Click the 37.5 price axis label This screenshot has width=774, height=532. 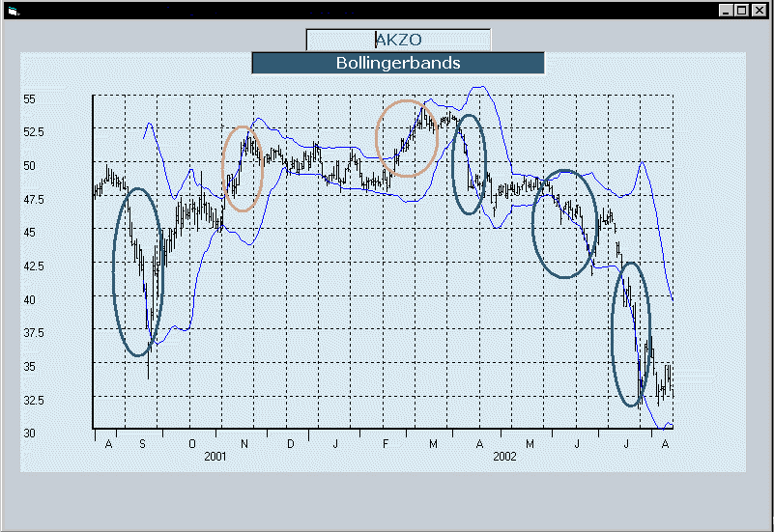pos(34,333)
